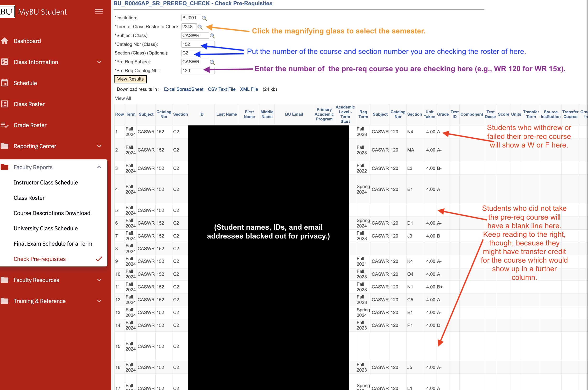This screenshot has height=390, width=588.
Task: Open the Subject (Class) lookup magnifying glass
Action: [212, 36]
